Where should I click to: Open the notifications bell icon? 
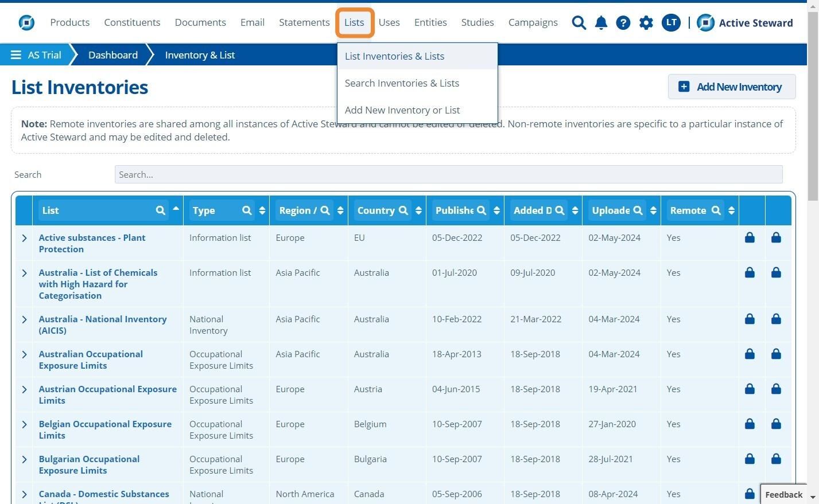point(601,23)
